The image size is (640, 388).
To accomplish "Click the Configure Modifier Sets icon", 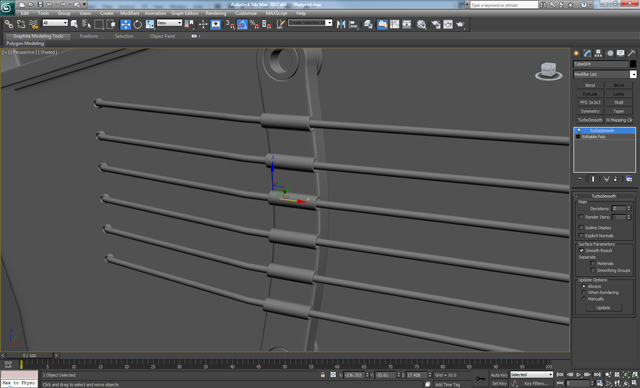I will (629, 179).
